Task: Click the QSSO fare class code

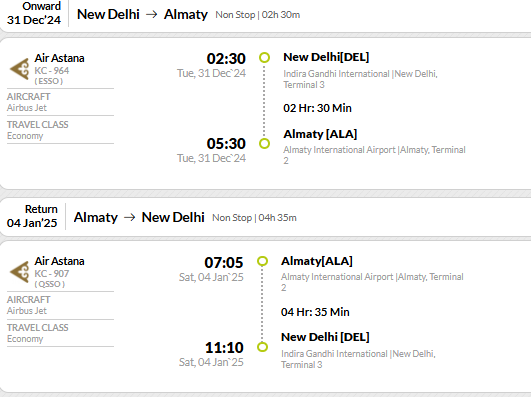Action: point(49,284)
